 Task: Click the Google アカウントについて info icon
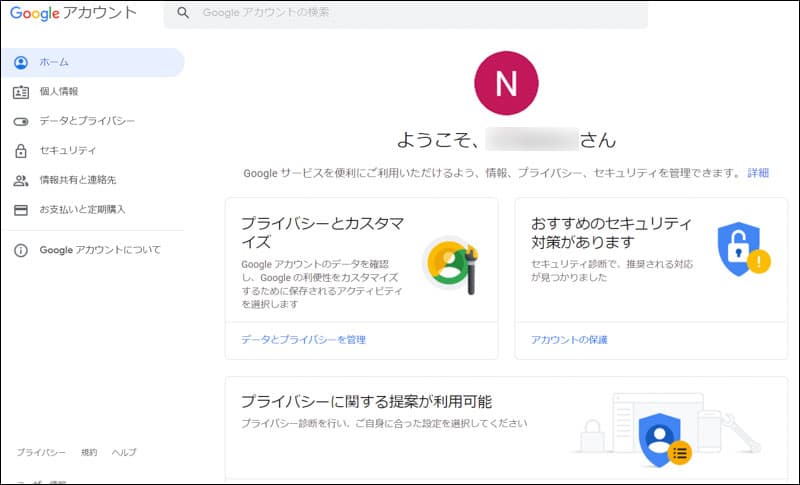[x=21, y=250]
